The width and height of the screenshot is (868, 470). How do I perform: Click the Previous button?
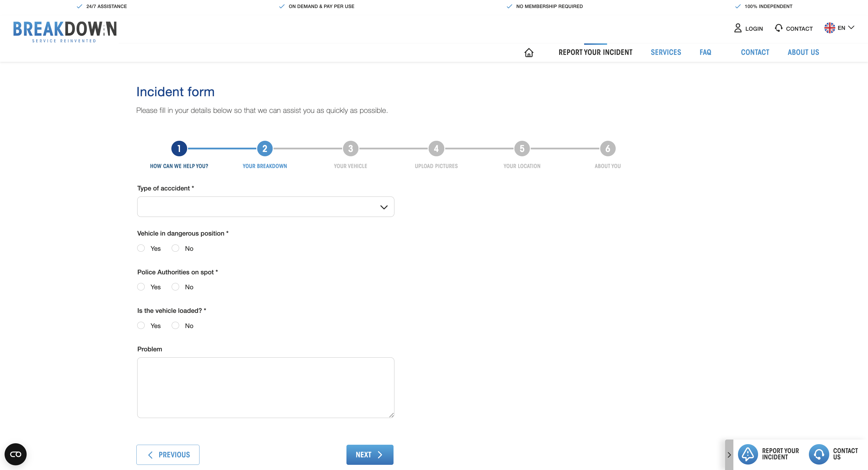(x=168, y=454)
